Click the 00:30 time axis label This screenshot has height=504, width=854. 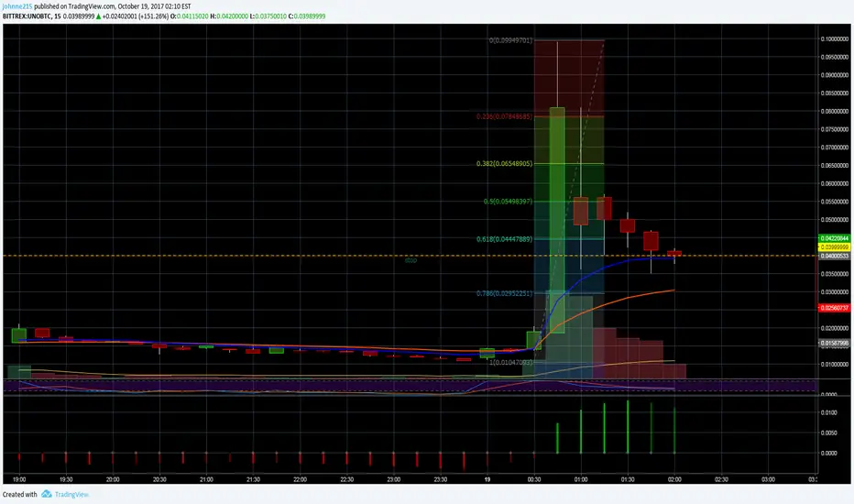coord(534,479)
